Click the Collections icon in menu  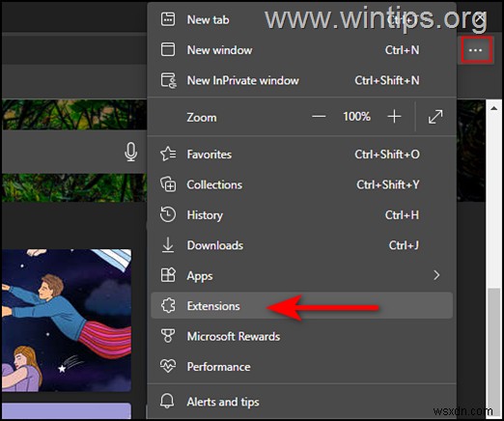(x=168, y=184)
